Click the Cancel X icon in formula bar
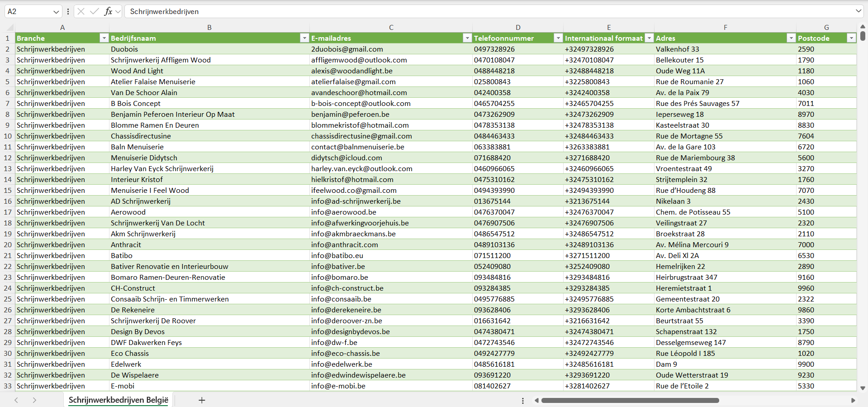 [x=81, y=11]
